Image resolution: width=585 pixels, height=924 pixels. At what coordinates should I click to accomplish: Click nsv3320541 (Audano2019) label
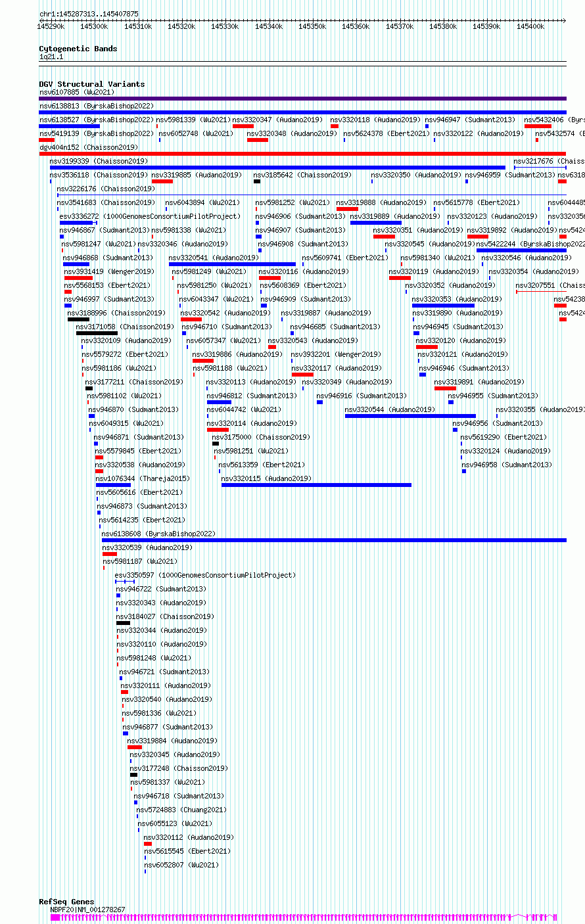coord(214,258)
